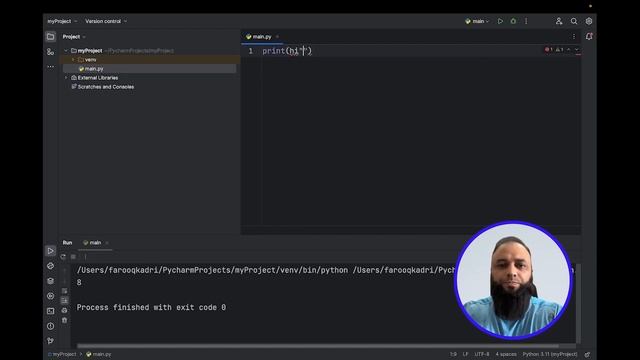Open Python 3.11 interpreter selector
This screenshot has width=640, height=360.
point(550,354)
